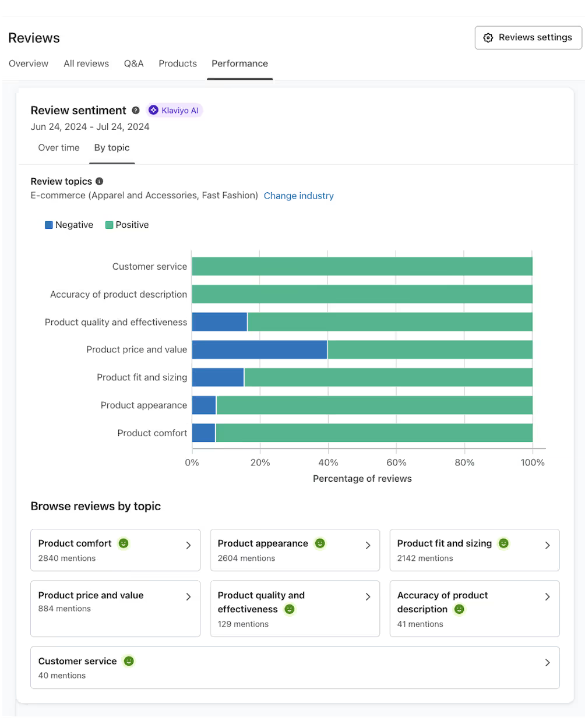
Task: Click the Product appearance smiley sentiment icon
Action: point(320,543)
